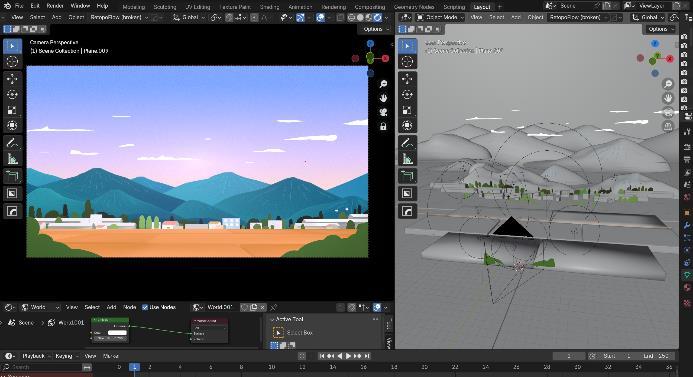Toggle lock camera to view in left viewport
The height and width of the screenshot is (377, 693).
pos(383,127)
